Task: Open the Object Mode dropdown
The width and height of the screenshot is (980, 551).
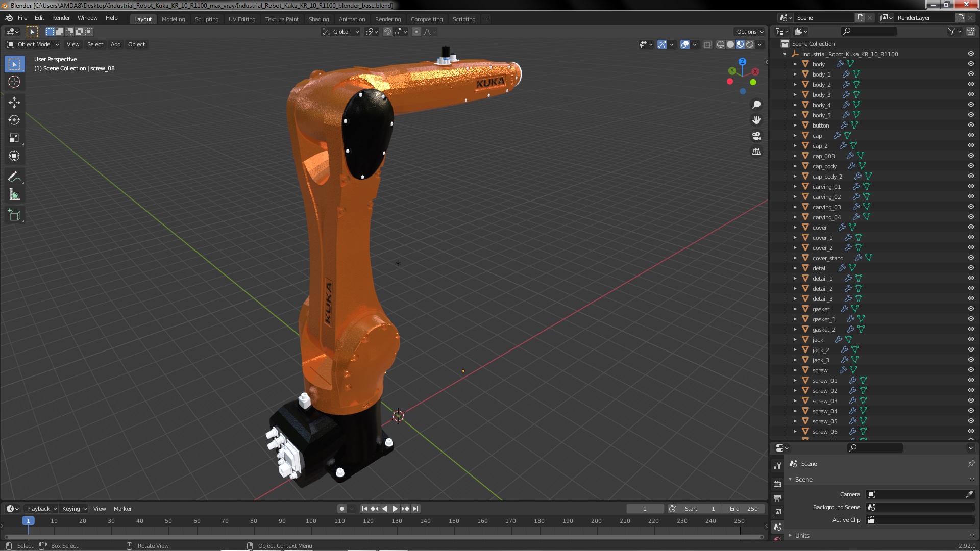Action: (x=33, y=44)
